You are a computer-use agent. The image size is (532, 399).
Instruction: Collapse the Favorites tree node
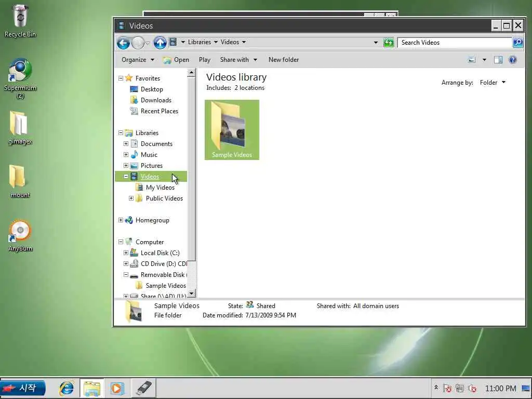(121, 78)
